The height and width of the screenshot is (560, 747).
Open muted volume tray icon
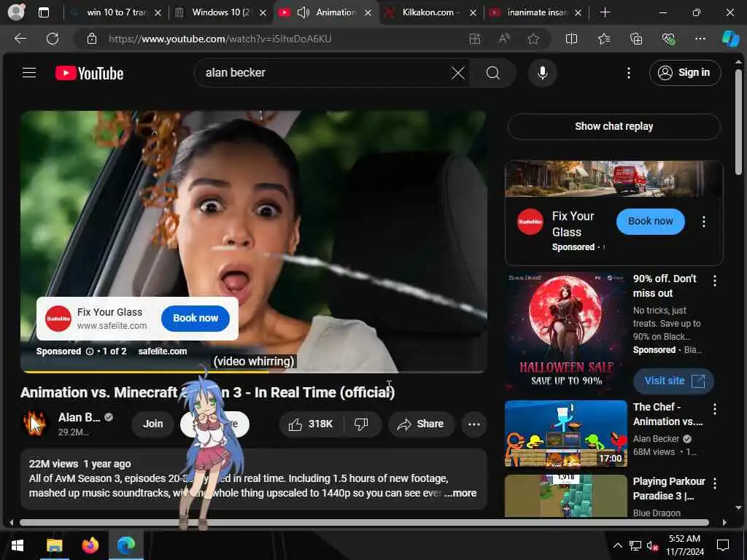tap(652, 545)
